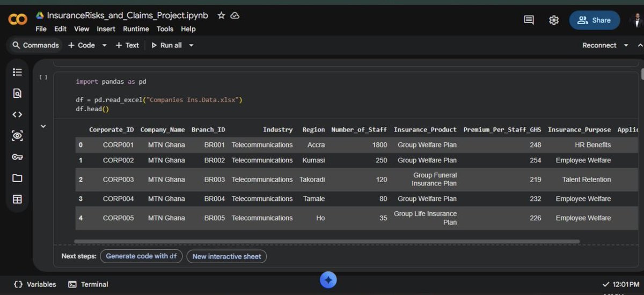Open the Insert menu
This screenshot has width=644, height=295.
106,29
